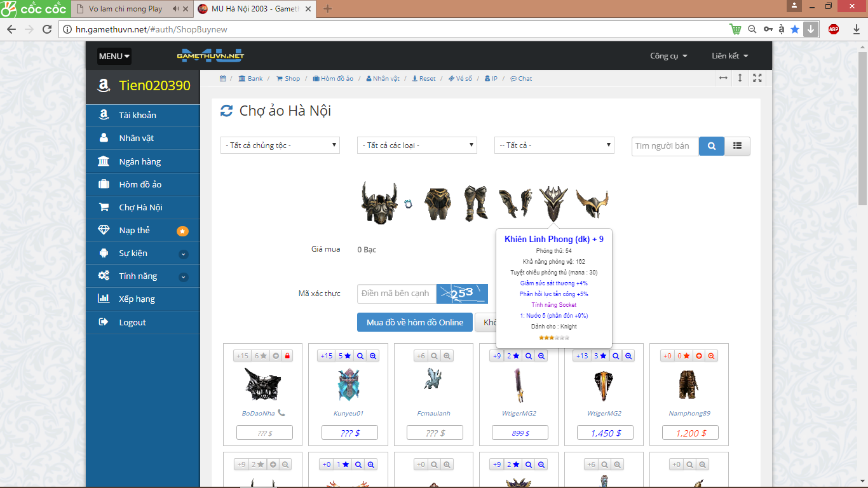Click the red lock icon on BoDaoNha's item
This screenshot has width=868, height=488.
pyautogui.click(x=287, y=356)
